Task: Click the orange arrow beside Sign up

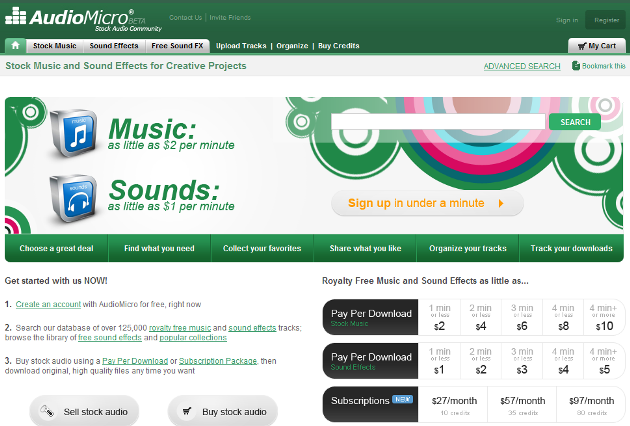Action: click(501, 203)
